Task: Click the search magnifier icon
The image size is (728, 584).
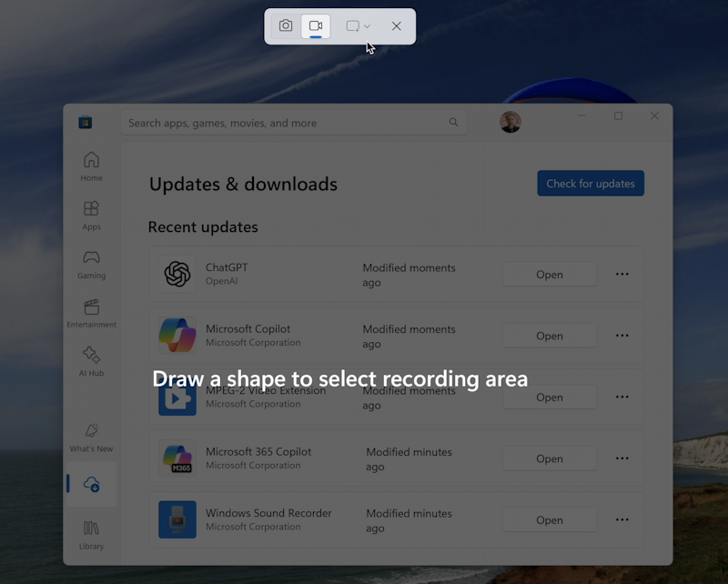Action: [454, 122]
